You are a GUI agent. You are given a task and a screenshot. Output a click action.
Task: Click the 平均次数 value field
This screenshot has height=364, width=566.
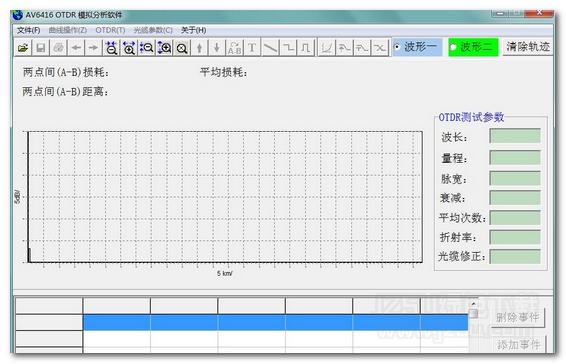pyautogui.click(x=515, y=218)
